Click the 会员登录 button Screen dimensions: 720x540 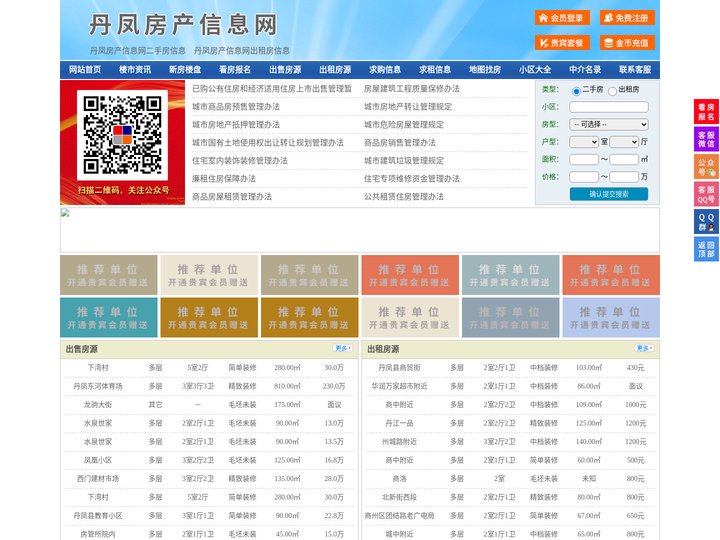coord(562,18)
